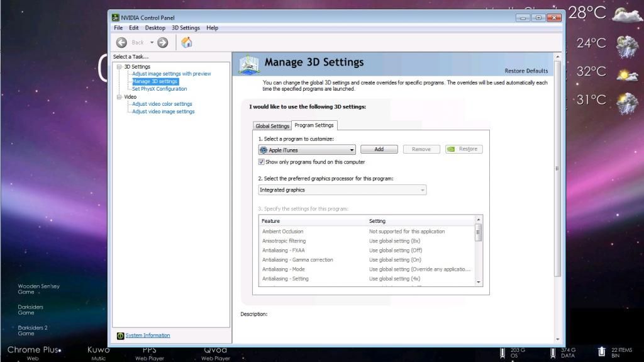Click the Manage 3D Settings header icon
Viewport: 644px width, 362px height.
pos(250,64)
